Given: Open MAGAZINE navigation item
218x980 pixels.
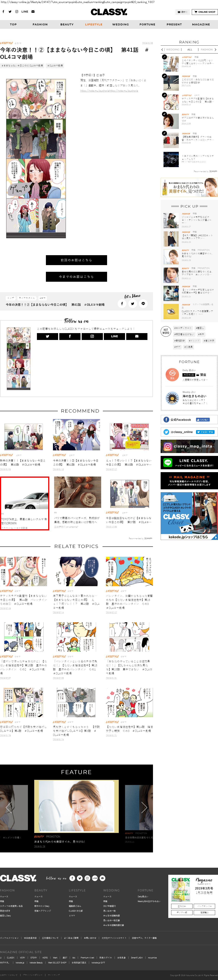Looking at the screenshot, I should (x=201, y=24).
